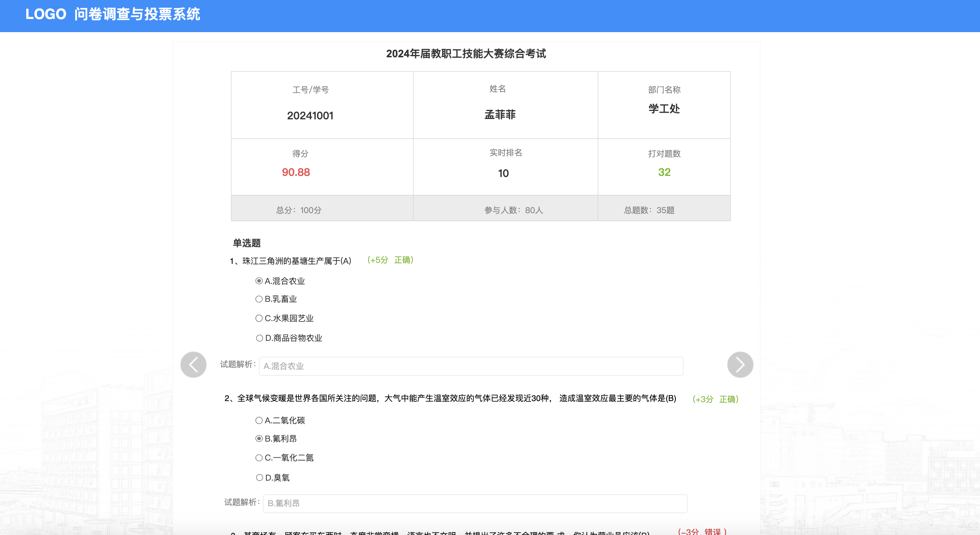Select option C.水果园艺业 radio button
The image size is (980, 535).
pyautogui.click(x=259, y=318)
